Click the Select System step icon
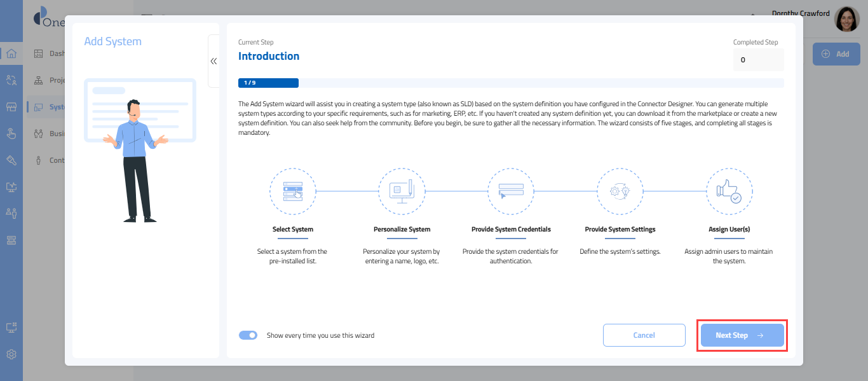 (293, 191)
